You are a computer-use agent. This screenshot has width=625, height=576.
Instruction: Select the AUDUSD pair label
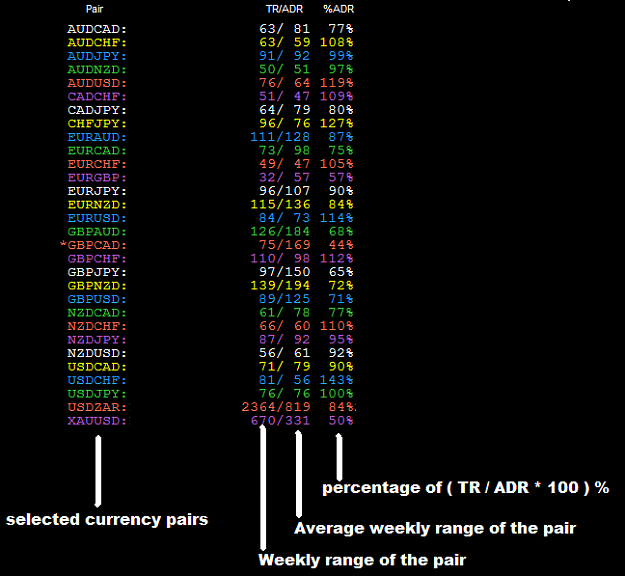coord(97,83)
